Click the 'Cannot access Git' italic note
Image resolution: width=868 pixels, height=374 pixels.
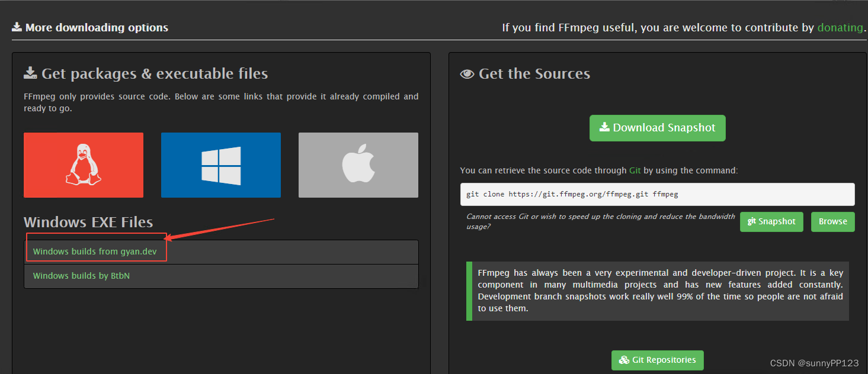[601, 221]
